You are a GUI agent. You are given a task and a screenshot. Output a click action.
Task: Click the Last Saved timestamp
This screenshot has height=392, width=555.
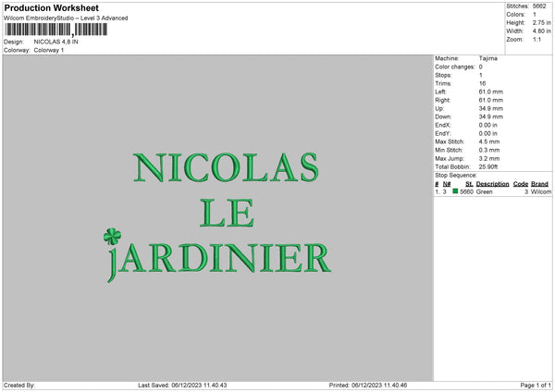[182, 386]
